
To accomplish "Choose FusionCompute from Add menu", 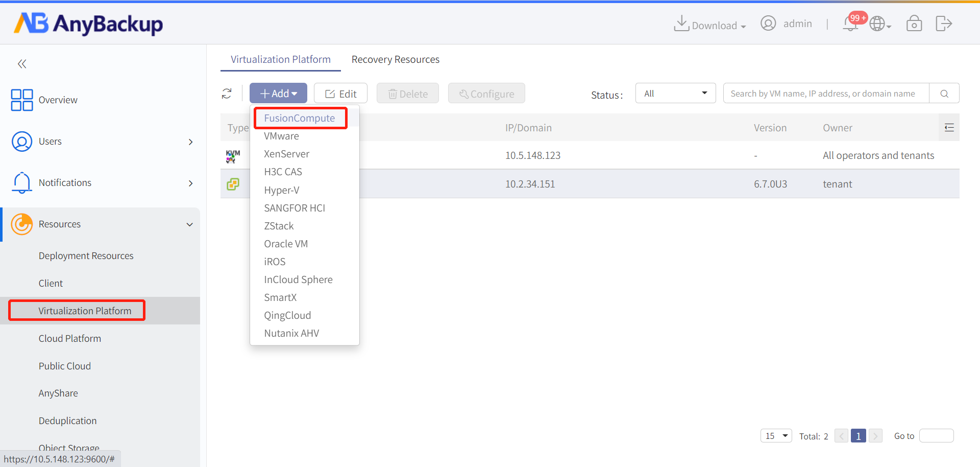I will (x=300, y=118).
